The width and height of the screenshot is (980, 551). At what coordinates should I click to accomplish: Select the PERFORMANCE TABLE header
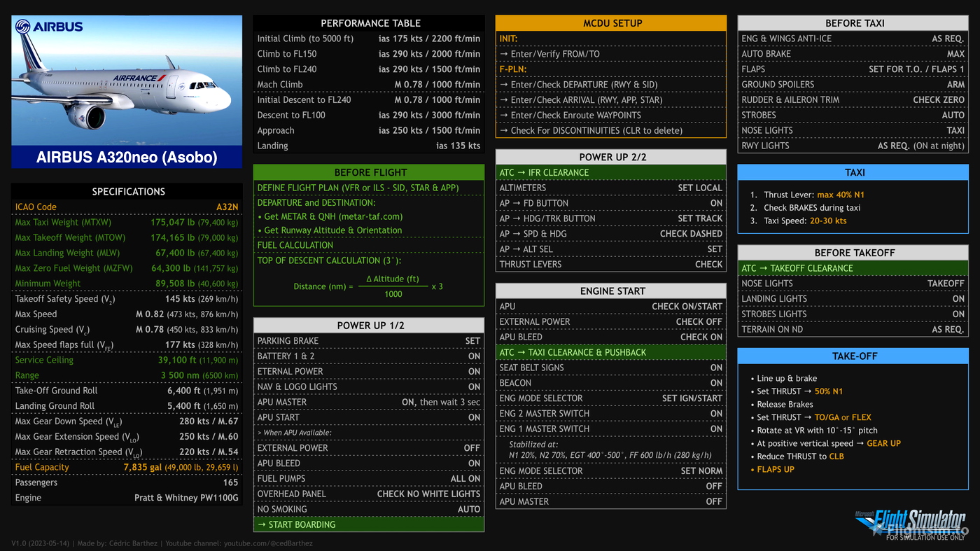tap(368, 23)
